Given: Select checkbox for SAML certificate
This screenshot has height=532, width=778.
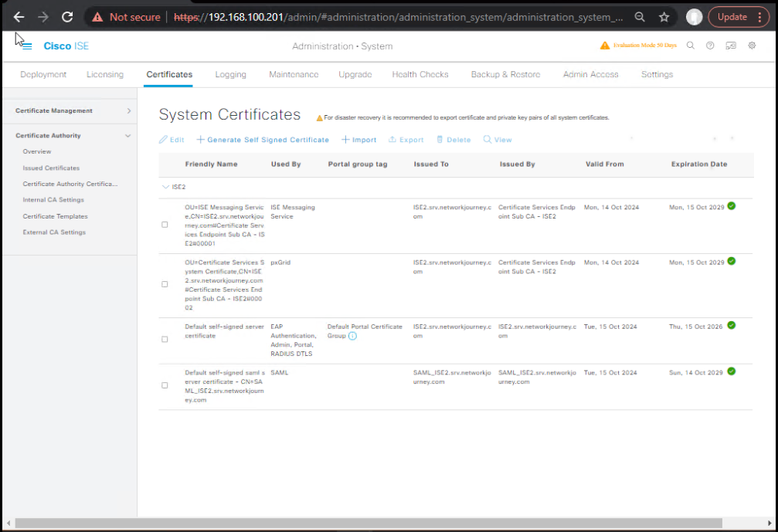Looking at the screenshot, I should coord(165,385).
